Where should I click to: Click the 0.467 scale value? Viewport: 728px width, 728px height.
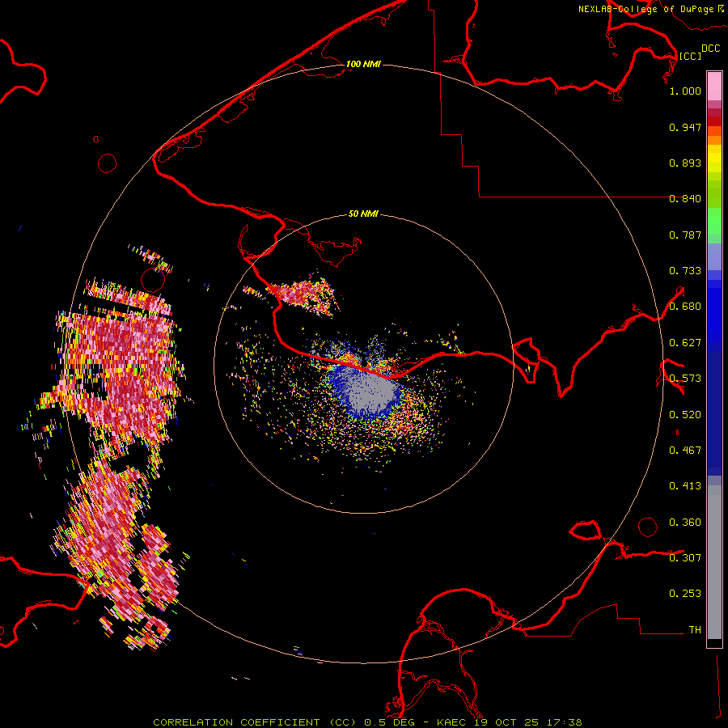point(685,451)
